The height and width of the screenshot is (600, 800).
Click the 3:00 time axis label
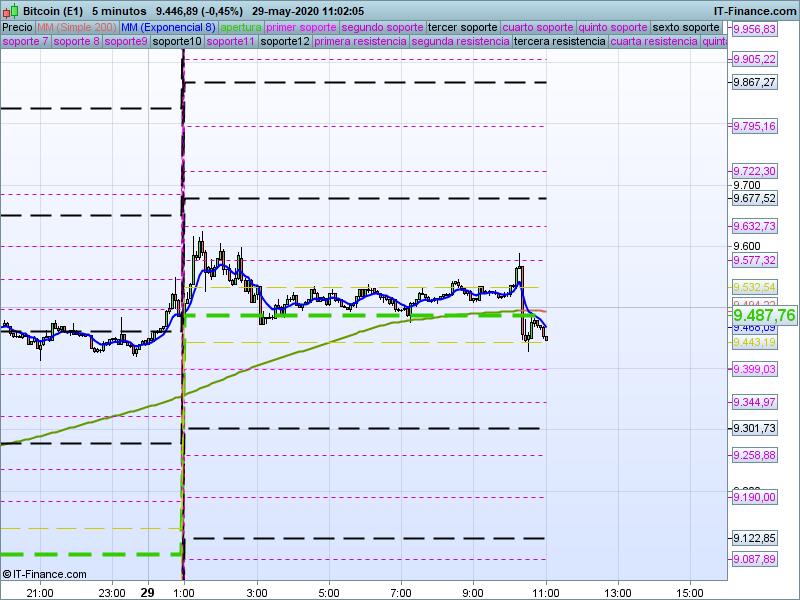[x=257, y=593]
